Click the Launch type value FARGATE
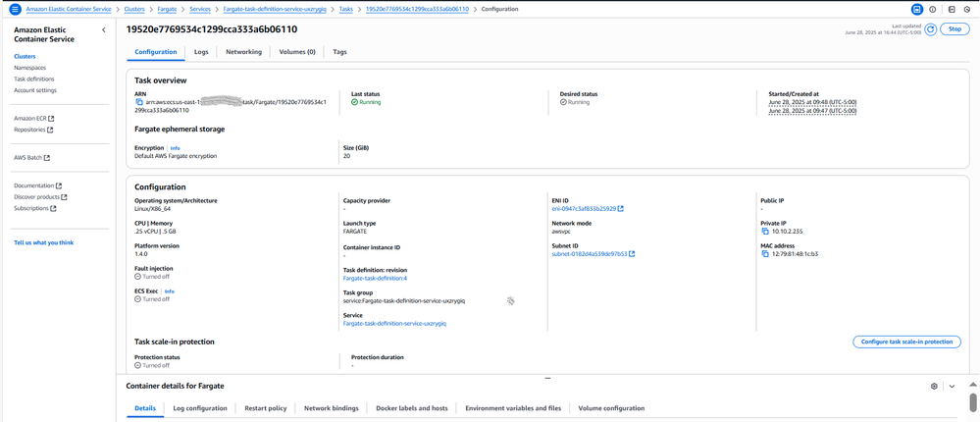The height and width of the screenshot is (422, 980). click(x=354, y=232)
